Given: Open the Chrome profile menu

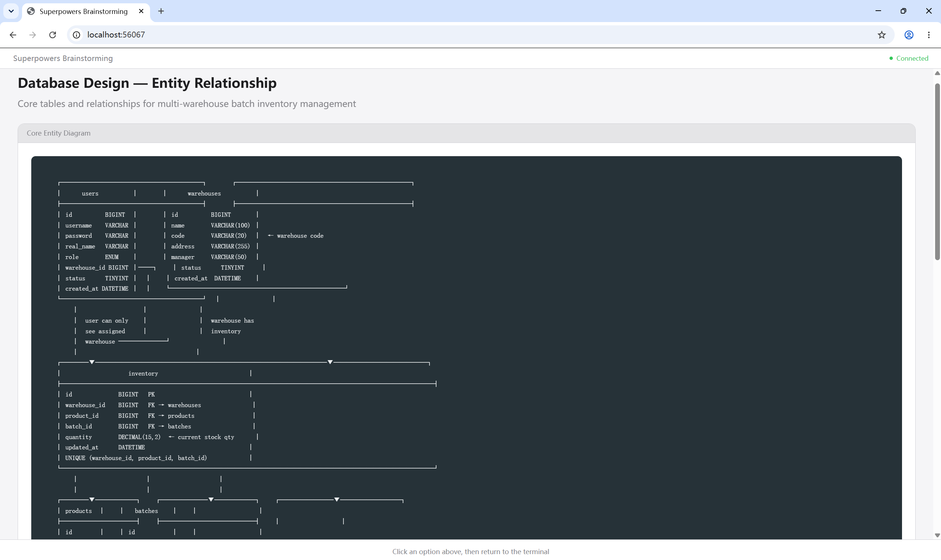Looking at the screenshot, I should (x=909, y=35).
